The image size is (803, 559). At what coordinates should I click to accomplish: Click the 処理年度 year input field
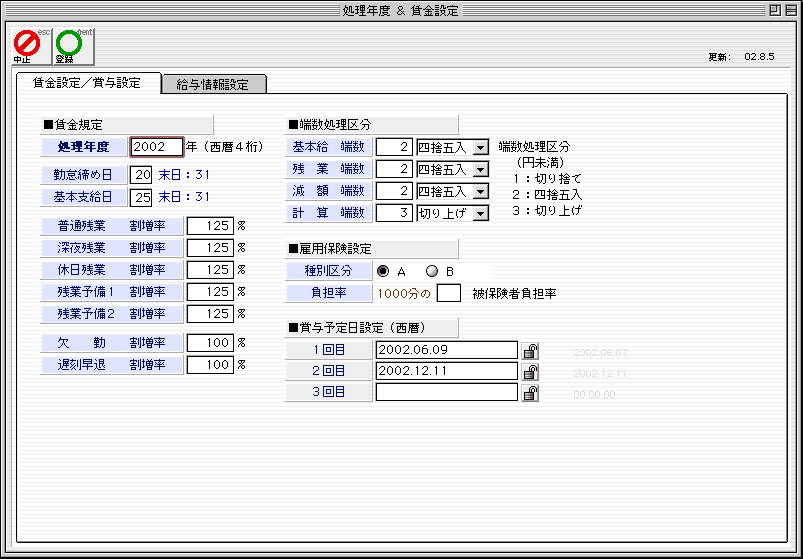(x=156, y=147)
